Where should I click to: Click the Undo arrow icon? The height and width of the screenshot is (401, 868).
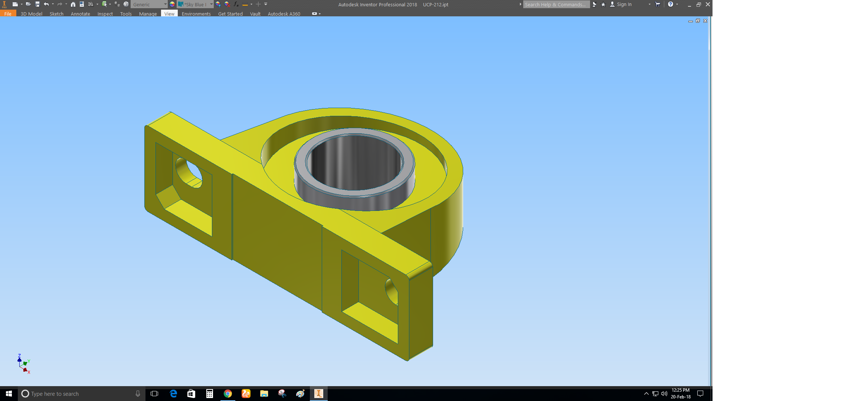coord(46,4)
